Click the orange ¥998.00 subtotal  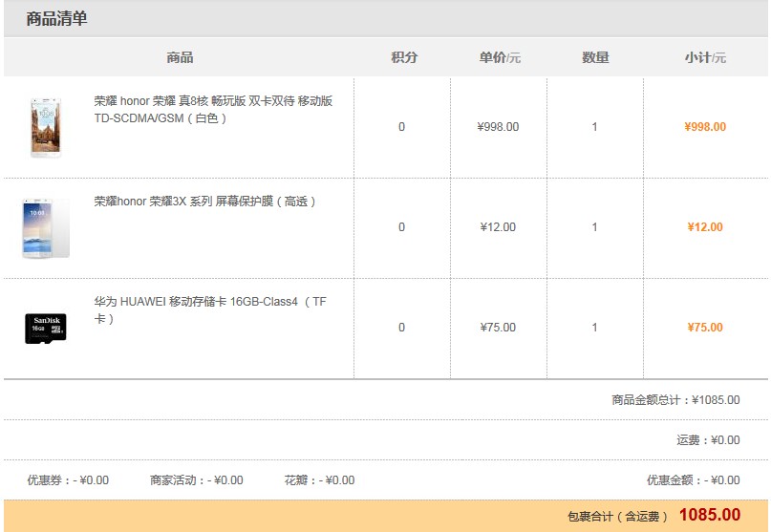pos(705,127)
